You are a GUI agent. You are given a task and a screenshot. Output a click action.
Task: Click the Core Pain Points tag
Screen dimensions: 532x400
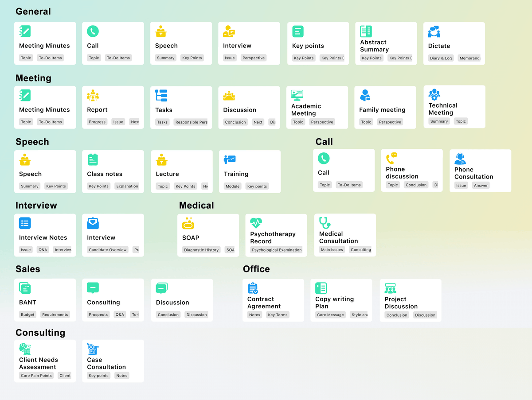[x=36, y=376]
